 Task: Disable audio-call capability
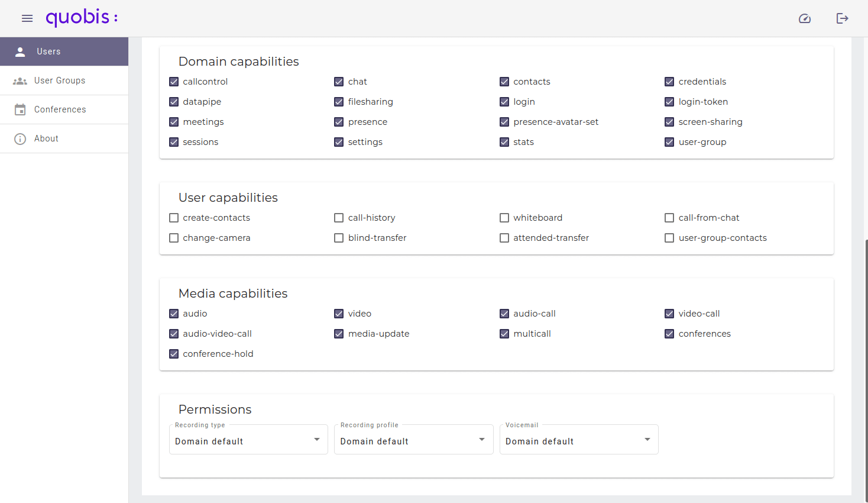pos(504,314)
